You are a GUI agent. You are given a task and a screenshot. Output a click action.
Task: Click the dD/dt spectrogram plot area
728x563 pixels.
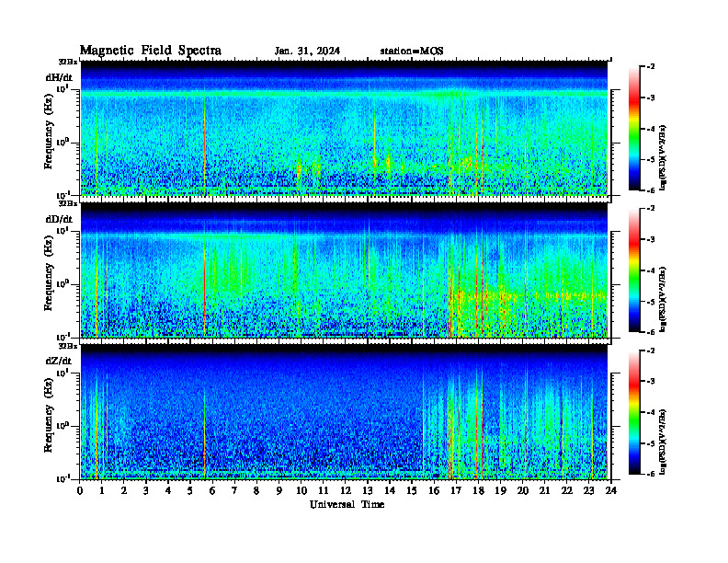(x=345, y=270)
